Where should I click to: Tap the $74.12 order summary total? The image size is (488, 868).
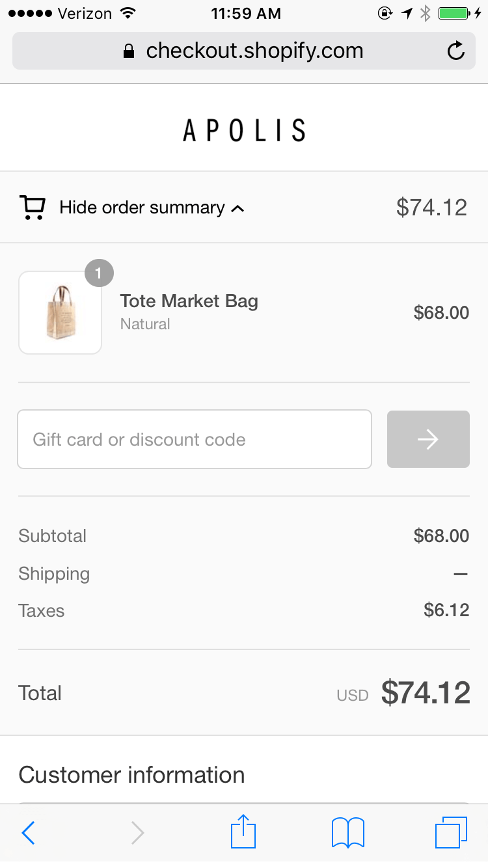tap(431, 208)
